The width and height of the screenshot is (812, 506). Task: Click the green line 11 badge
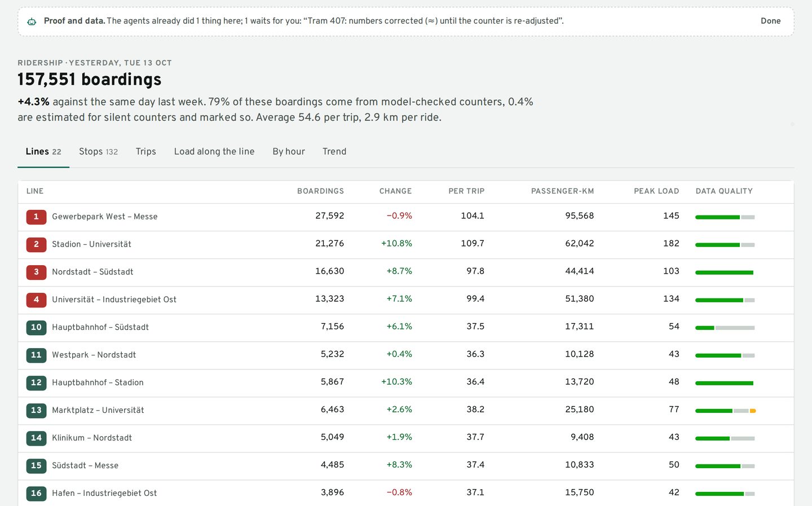pyautogui.click(x=36, y=355)
